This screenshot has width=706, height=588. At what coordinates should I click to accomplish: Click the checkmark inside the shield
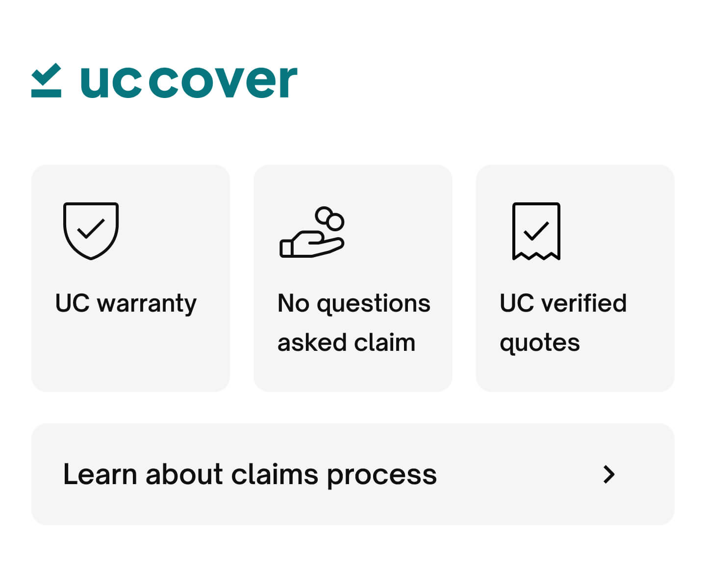pos(91,228)
